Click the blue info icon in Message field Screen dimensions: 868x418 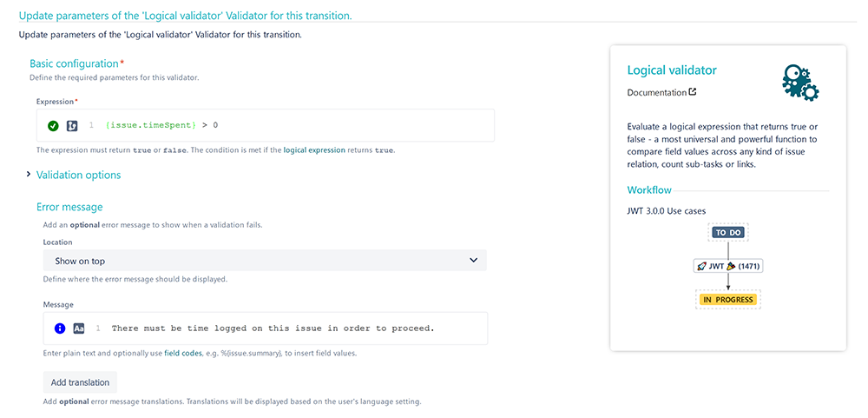pos(60,328)
